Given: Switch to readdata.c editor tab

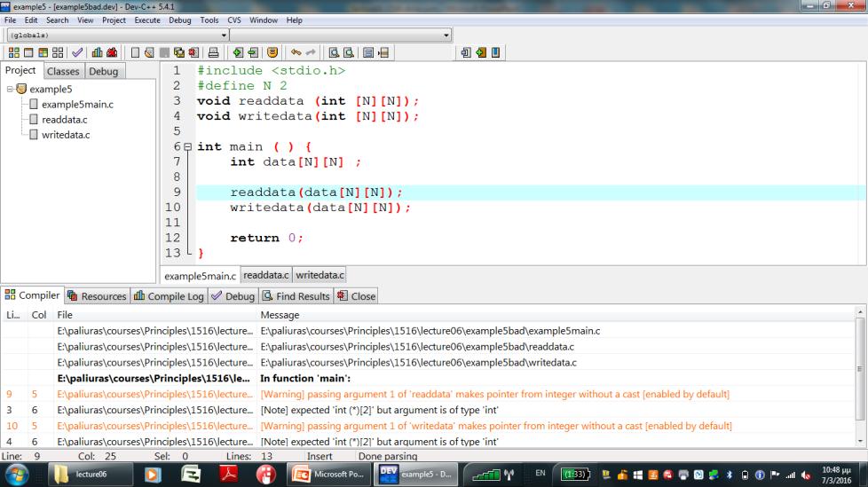Looking at the screenshot, I should tap(265, 275).
